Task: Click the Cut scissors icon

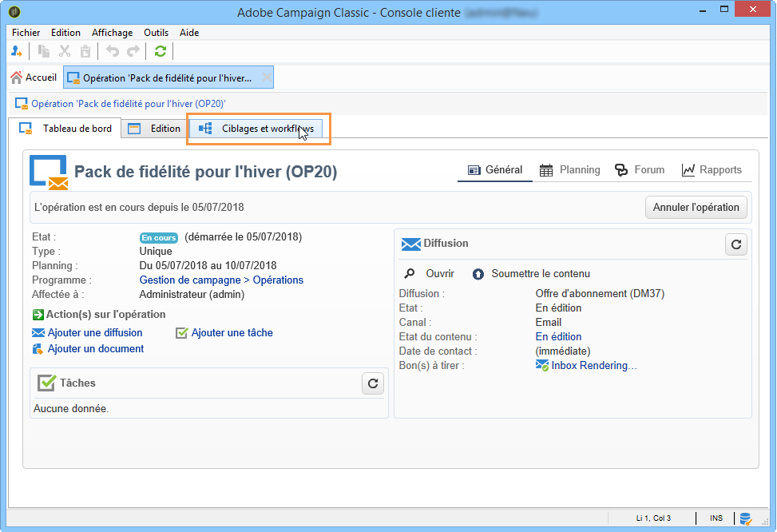Action: click(x=65, y=51)
